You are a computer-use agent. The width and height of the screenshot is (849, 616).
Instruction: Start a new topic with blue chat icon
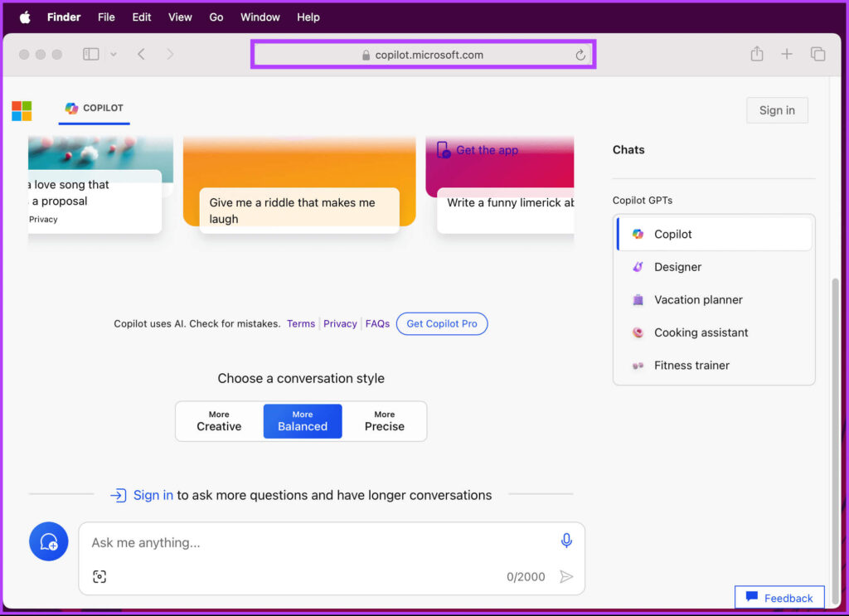click(x=49, y=542)
